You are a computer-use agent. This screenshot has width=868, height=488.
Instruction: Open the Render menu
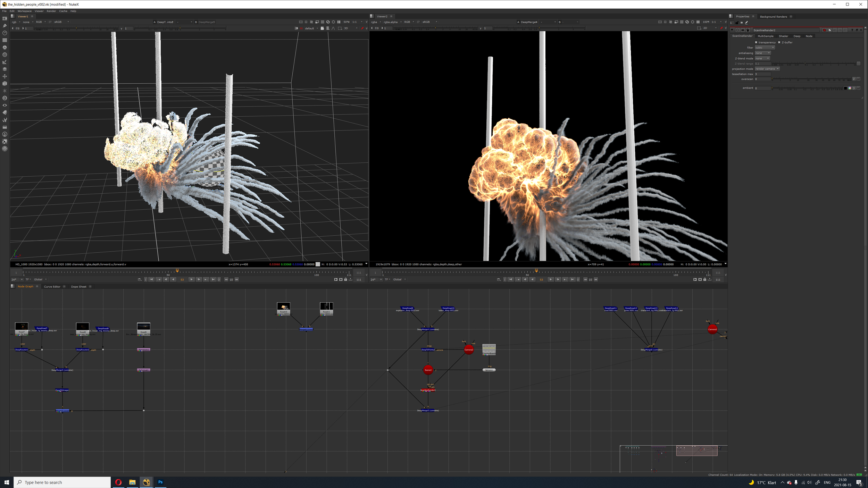tap(51, 11)
